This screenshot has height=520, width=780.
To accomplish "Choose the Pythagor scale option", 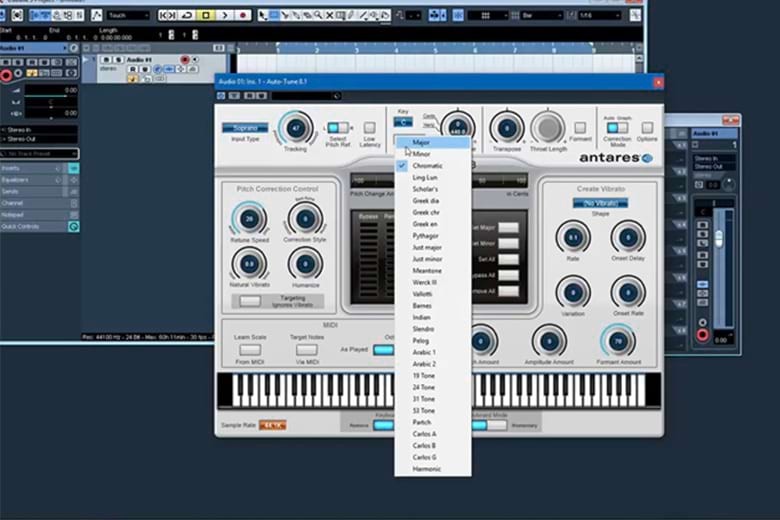I will (x=433, y=236).
